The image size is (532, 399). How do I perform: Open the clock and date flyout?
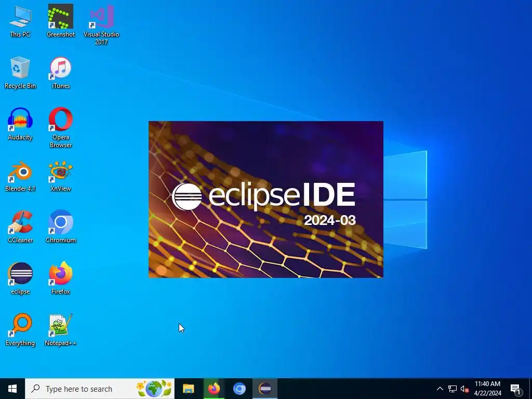coord(487,389)
